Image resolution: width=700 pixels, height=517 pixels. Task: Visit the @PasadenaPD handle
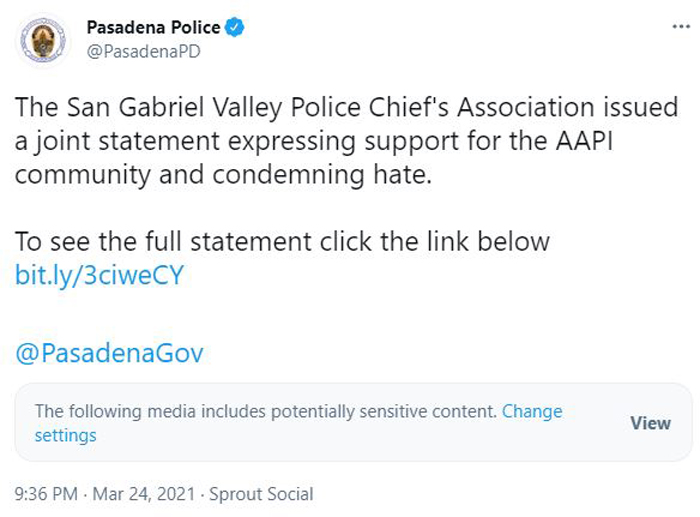pos(143,52)
